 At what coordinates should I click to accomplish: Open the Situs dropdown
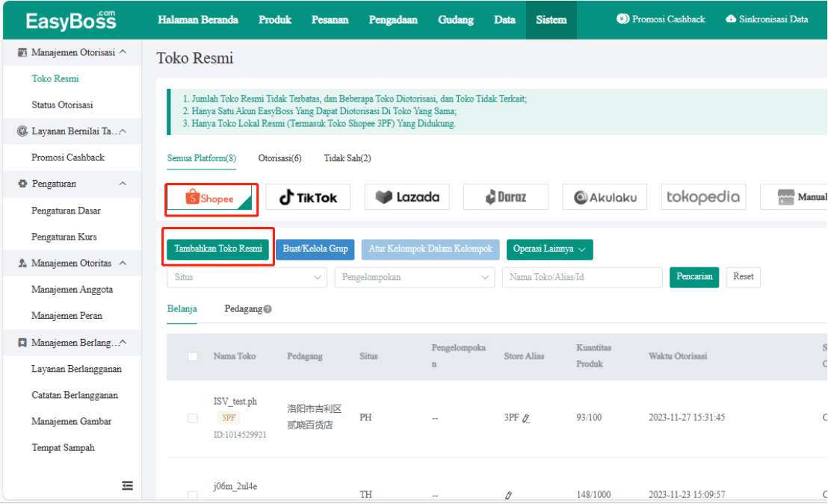pos(247,277)
